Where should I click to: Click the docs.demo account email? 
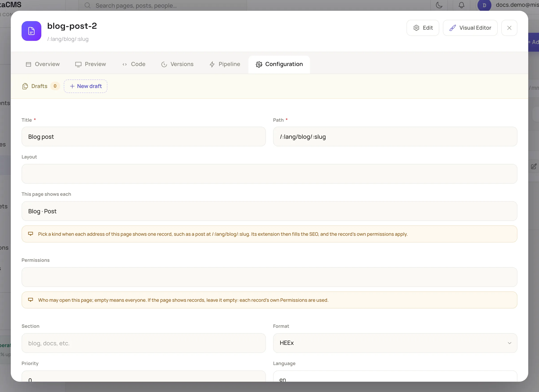pos(517,5)
